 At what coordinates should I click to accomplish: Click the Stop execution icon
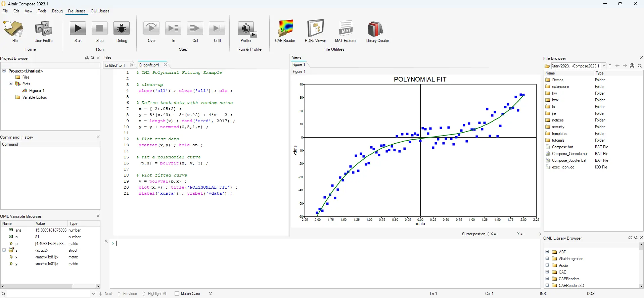click(100, 29)
